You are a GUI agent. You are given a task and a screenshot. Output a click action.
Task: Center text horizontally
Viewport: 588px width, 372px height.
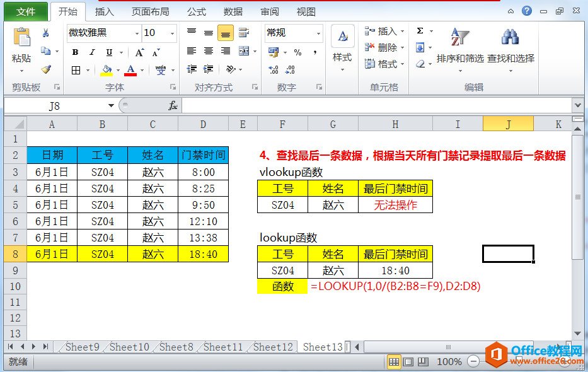point(209,50)
